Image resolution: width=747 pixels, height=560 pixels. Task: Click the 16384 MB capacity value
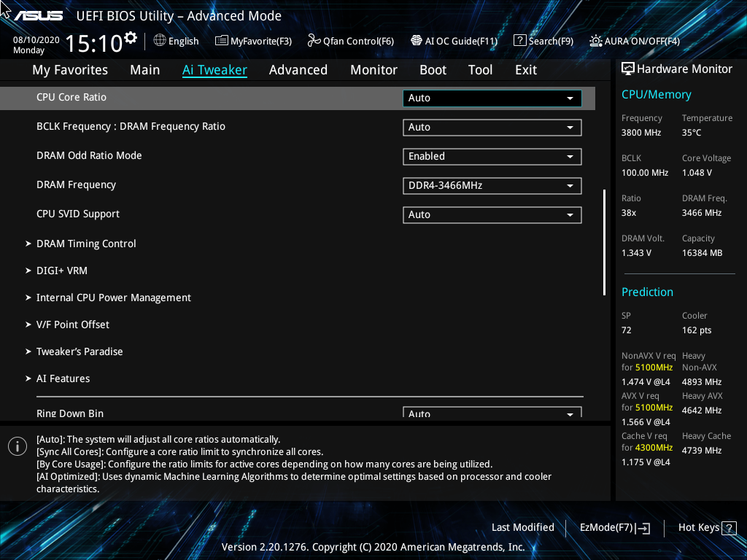[x=703, y=253]
